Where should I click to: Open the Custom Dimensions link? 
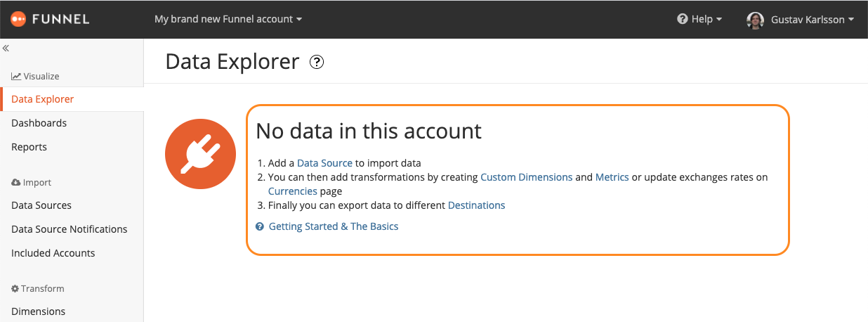(527, 177)
